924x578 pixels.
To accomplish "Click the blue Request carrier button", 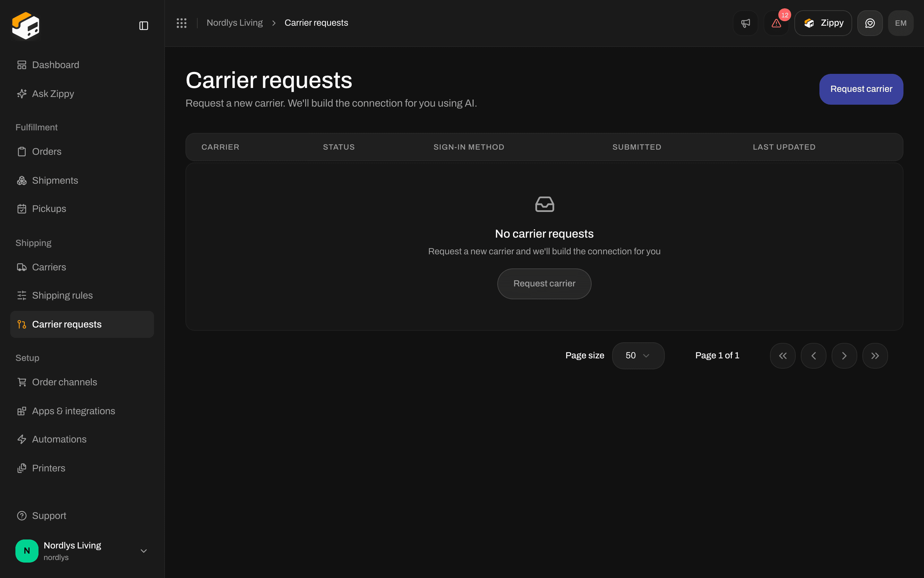I will [x=861, y=89].
